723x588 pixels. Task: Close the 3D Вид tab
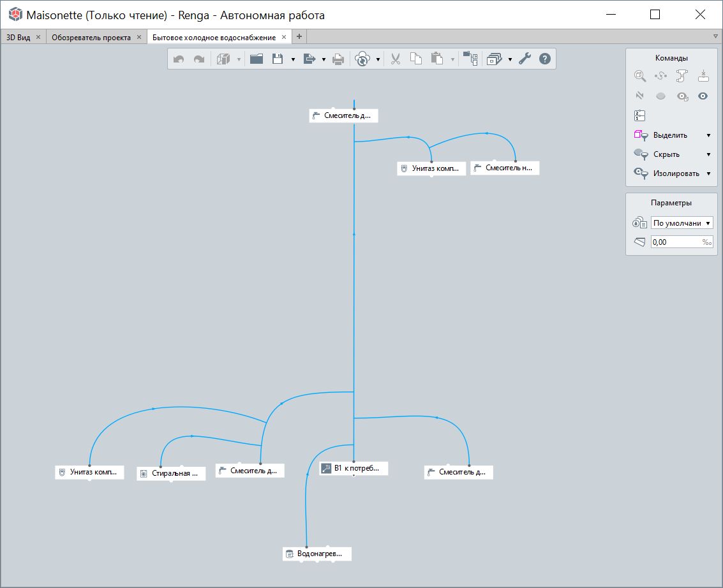38,37
